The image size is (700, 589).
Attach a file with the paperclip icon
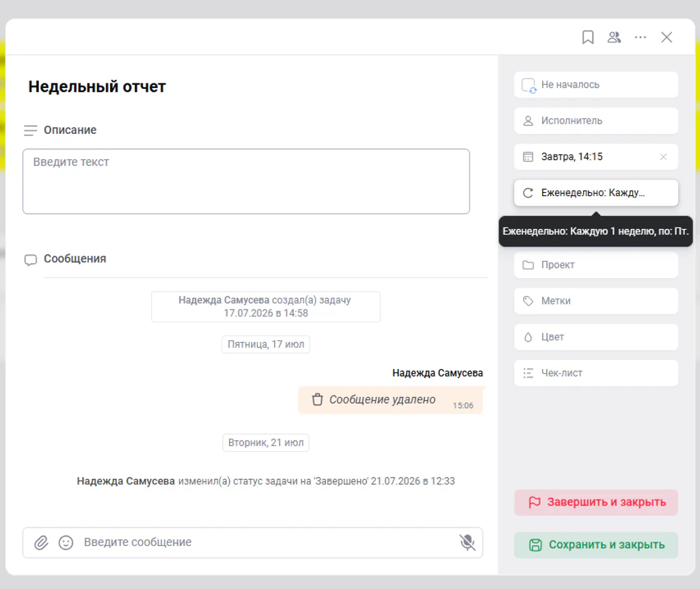coord(41,543)
